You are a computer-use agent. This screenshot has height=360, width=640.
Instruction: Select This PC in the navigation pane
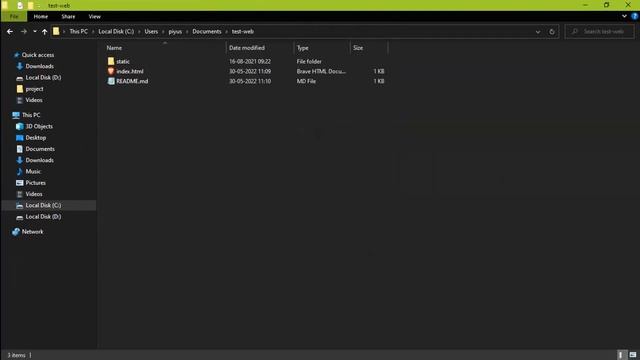pyautogui.click(x=31, y=115)
